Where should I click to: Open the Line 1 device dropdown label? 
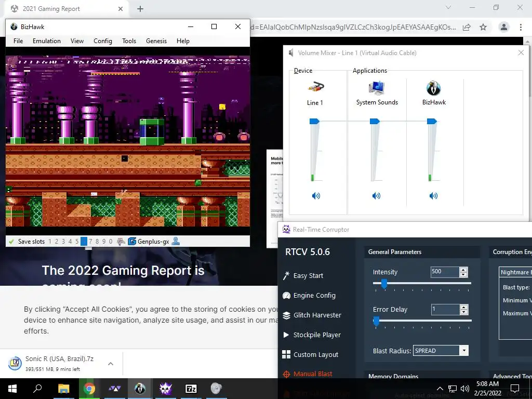(315, 103)
